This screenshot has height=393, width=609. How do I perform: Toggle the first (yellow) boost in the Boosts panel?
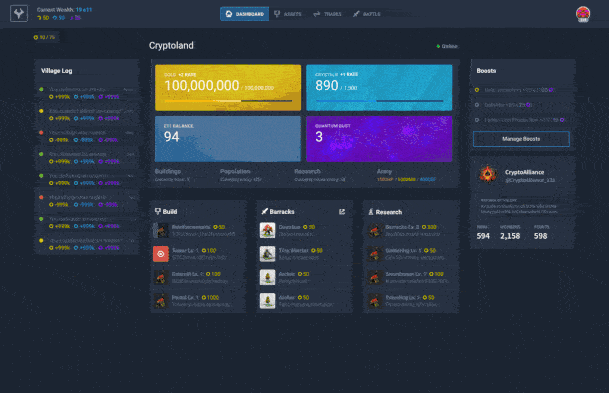(477, 90)
